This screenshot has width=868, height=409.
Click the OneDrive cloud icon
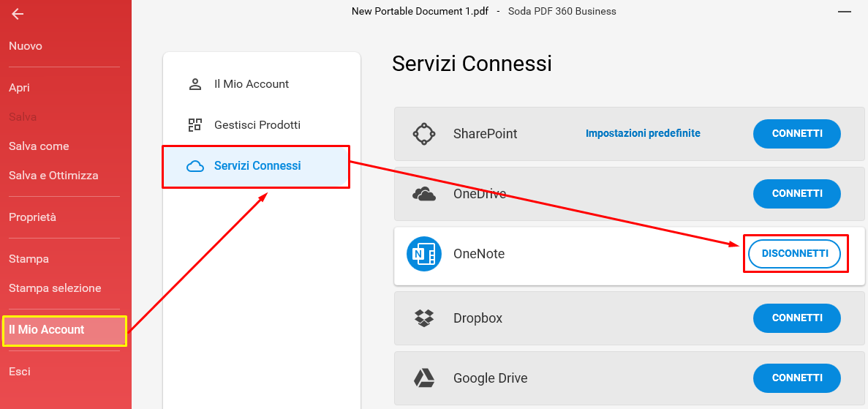pos(424,194)
